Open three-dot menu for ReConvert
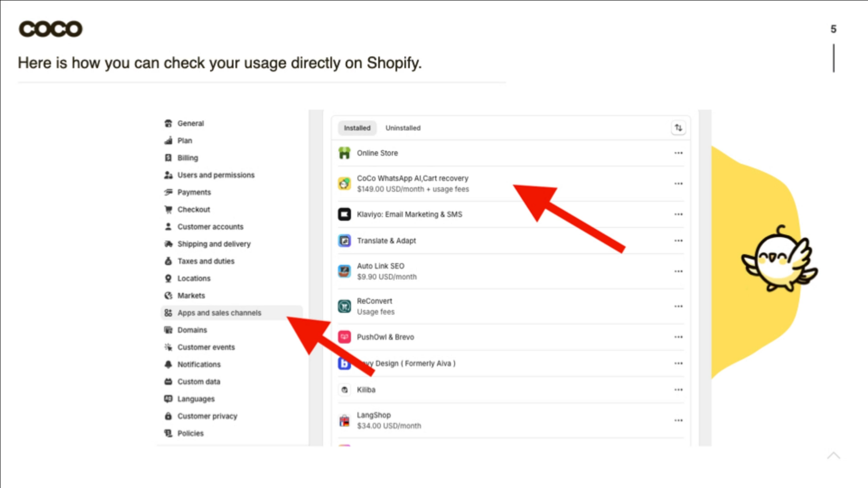Viewport: 868px width, 488px height. click(x=678, y=306)
